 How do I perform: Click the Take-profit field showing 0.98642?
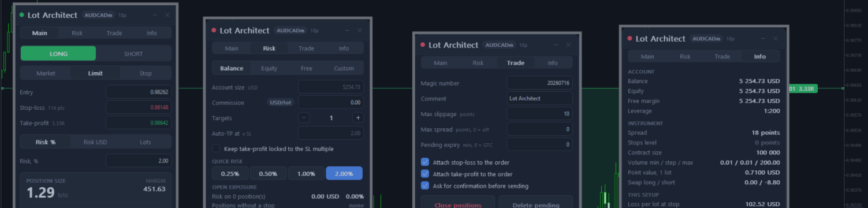pos(139,123)
